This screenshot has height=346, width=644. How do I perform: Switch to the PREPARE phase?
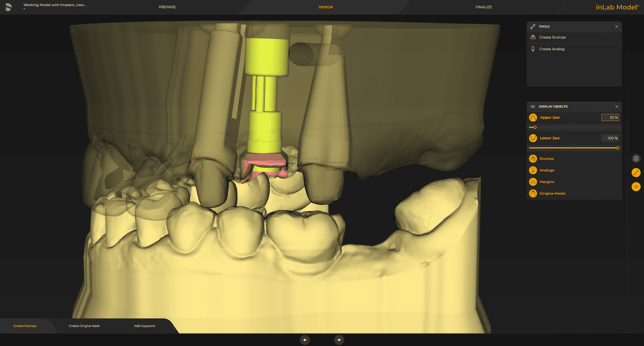[168, 7]
